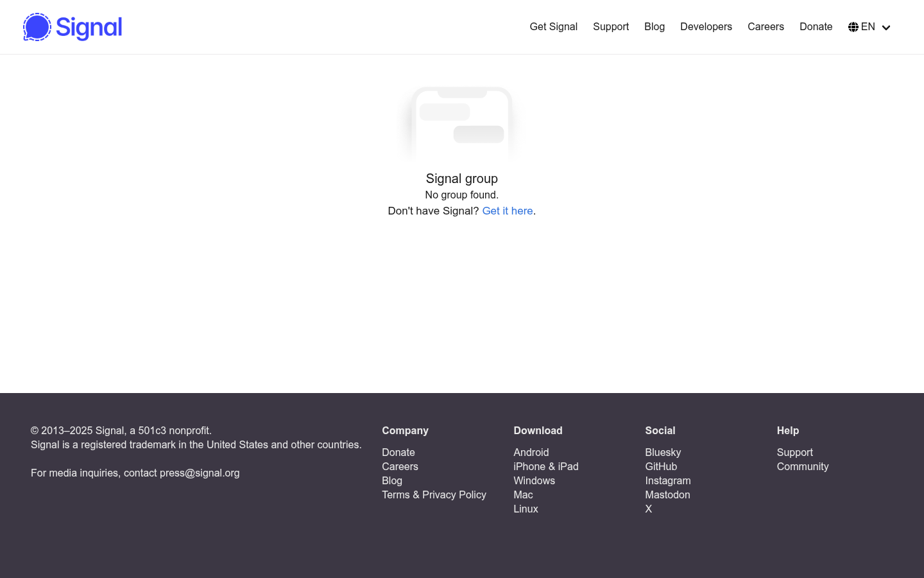Open the footer Blog link
Image resolution: width=924 pixels, height=578 pixels.
[392, 480]
